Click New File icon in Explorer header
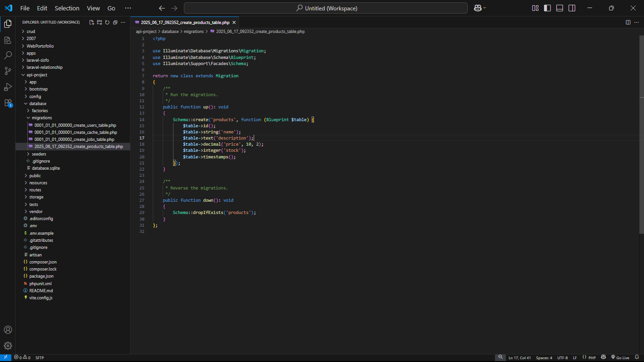The image size is (644, 362). pyautogui.click(x=92, y=22)
